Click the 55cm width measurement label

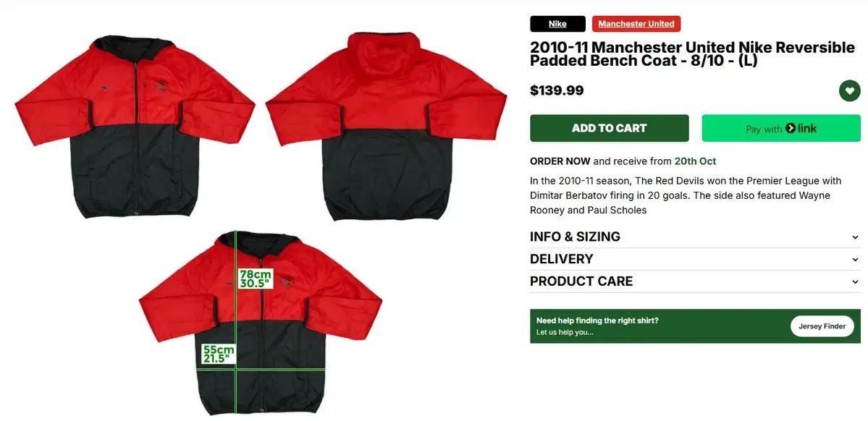click(218, 354)
